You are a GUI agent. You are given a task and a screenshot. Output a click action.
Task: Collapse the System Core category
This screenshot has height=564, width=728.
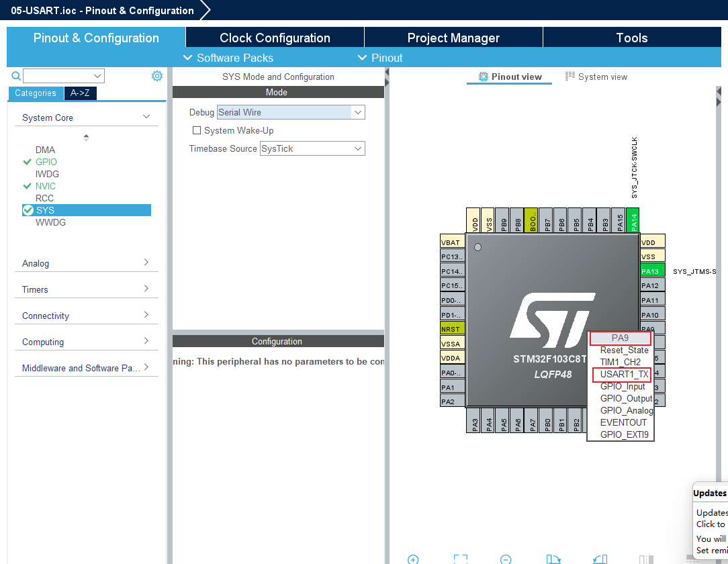tap(87, 117)
